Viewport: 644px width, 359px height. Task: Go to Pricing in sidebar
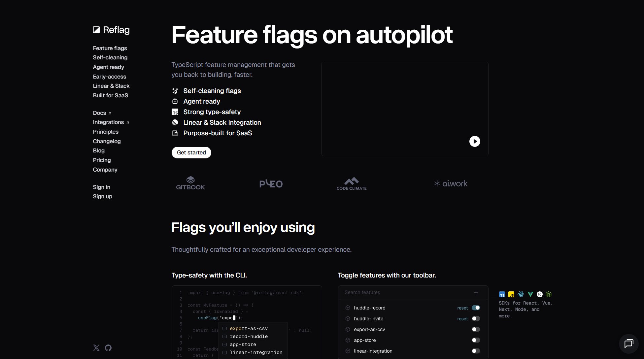coord(102,160)
